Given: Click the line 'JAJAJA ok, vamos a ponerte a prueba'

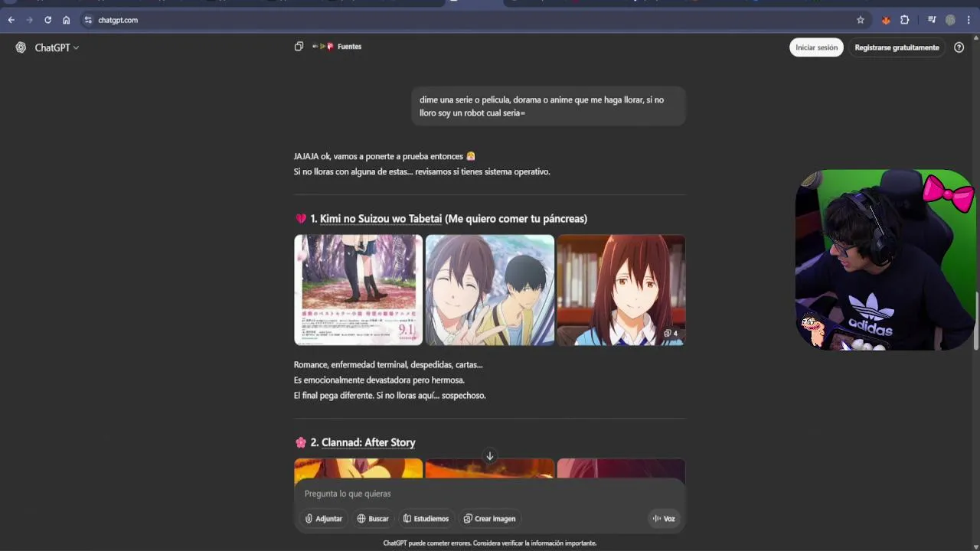Looking at the screenshot, I should pyautogui.click(x=384, y=156).
